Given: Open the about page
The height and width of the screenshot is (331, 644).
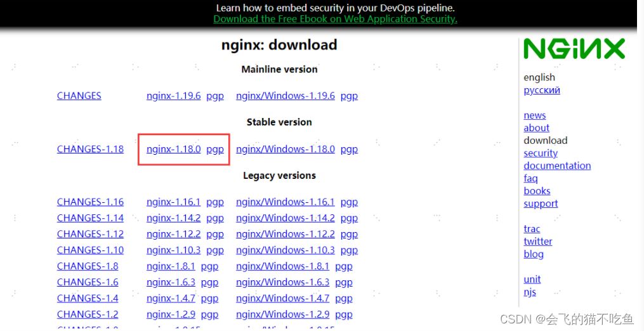Looking at the screenshot, I should pyautogui.click(x=536, y=127).
